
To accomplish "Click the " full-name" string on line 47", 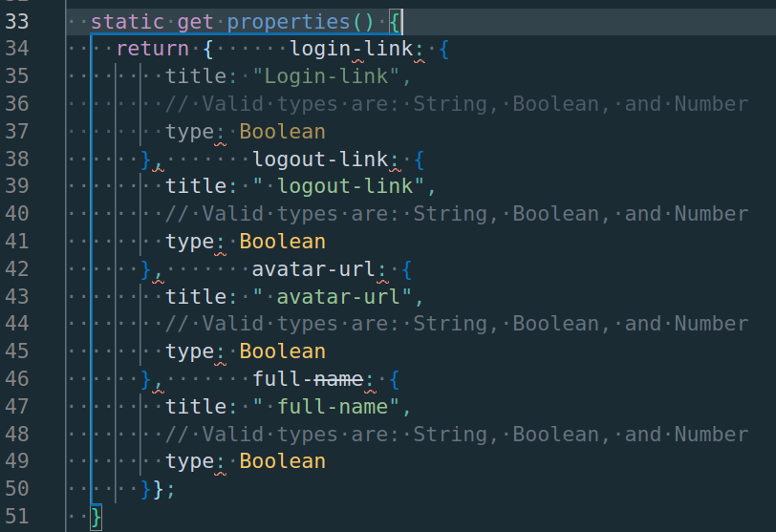I will pos(326,407).
